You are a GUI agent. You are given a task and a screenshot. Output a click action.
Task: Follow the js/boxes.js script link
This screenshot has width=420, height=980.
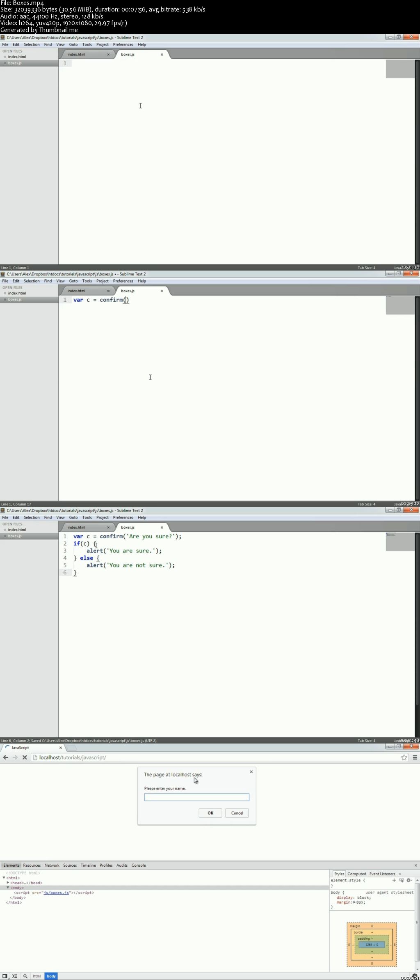pyautogui.click(x=56, y=893)
